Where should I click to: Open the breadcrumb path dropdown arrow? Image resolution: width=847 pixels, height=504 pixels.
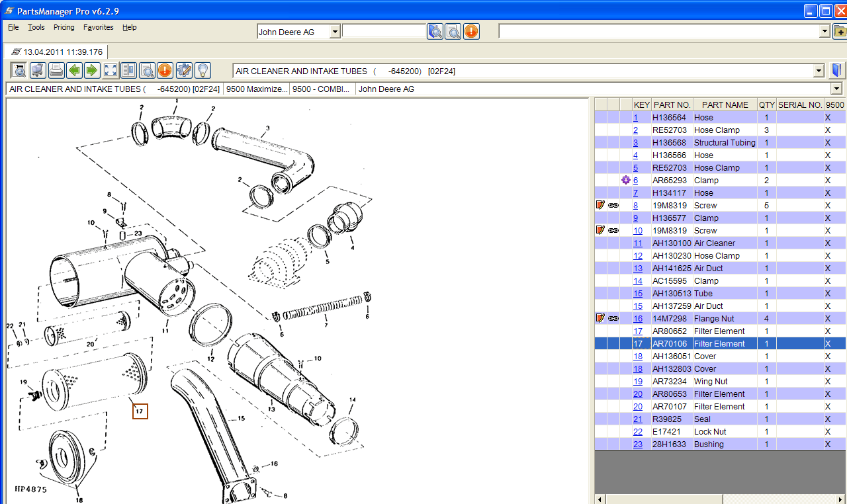[x=836, y=89]
